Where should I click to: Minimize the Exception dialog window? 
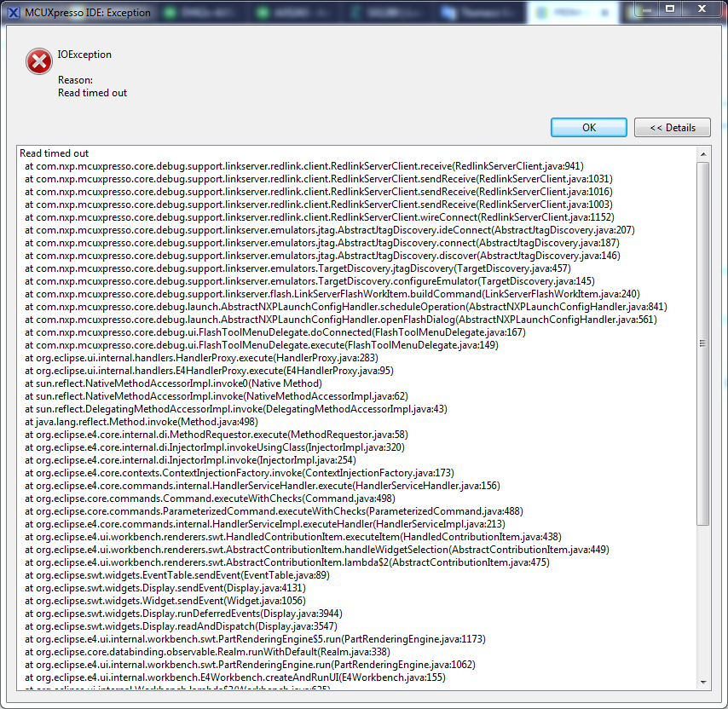click(x=647, y=9)
